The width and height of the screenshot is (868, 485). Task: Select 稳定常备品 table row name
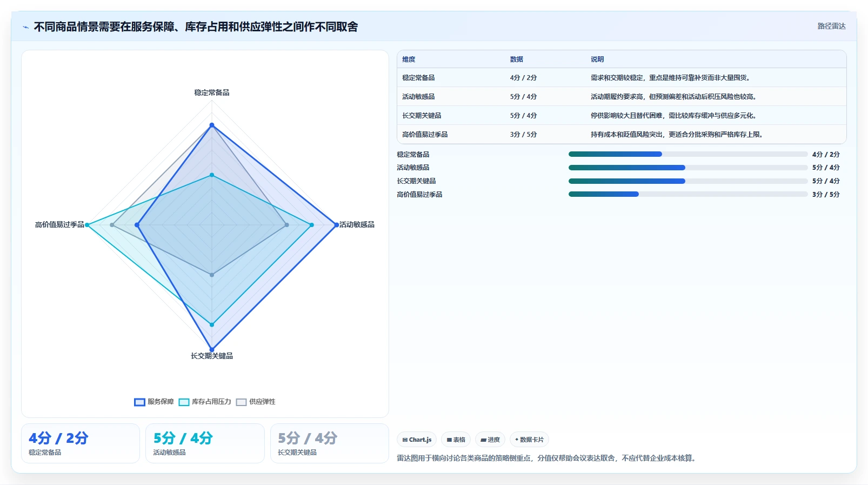click(418, 78)
